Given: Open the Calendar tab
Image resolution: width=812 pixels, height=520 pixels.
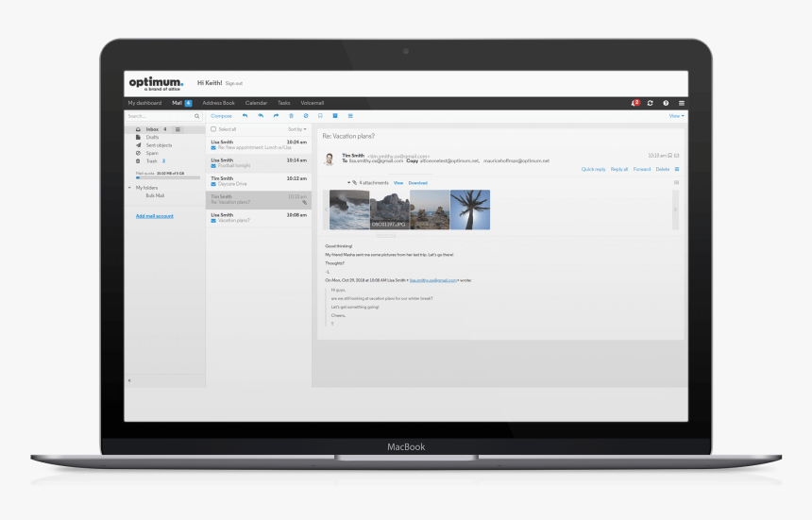Looking at the screenshot, I should [x=256, y=103].
